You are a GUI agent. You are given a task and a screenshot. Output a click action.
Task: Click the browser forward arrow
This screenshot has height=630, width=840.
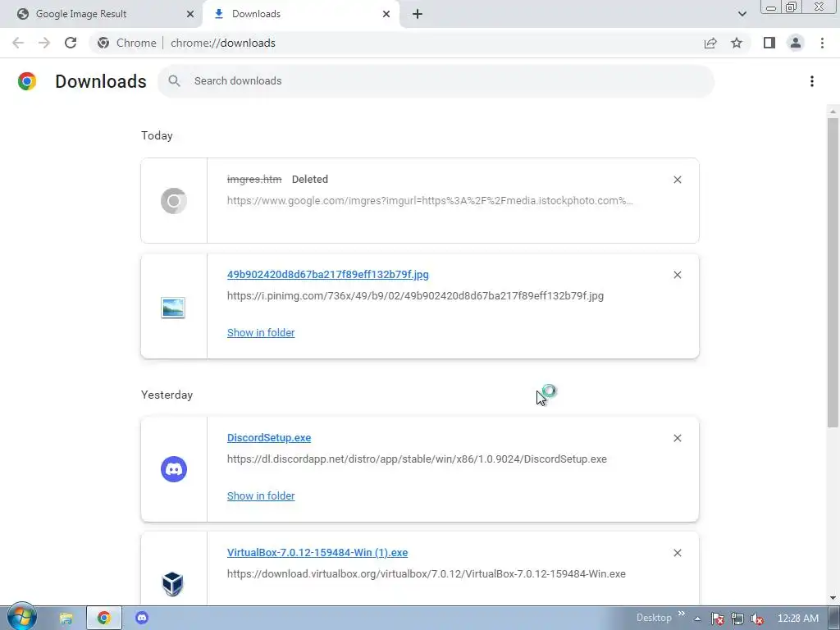click(44, 43)
